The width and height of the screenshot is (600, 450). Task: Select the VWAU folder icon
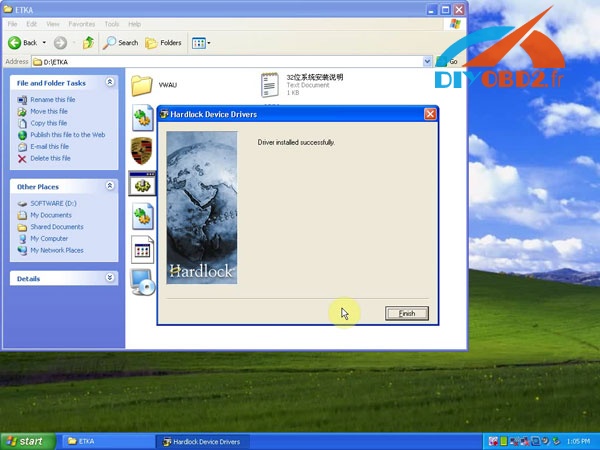[142, 85]
